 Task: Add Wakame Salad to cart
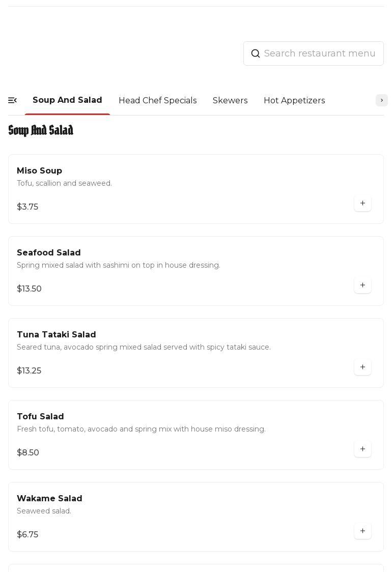(x=362, y=531)
